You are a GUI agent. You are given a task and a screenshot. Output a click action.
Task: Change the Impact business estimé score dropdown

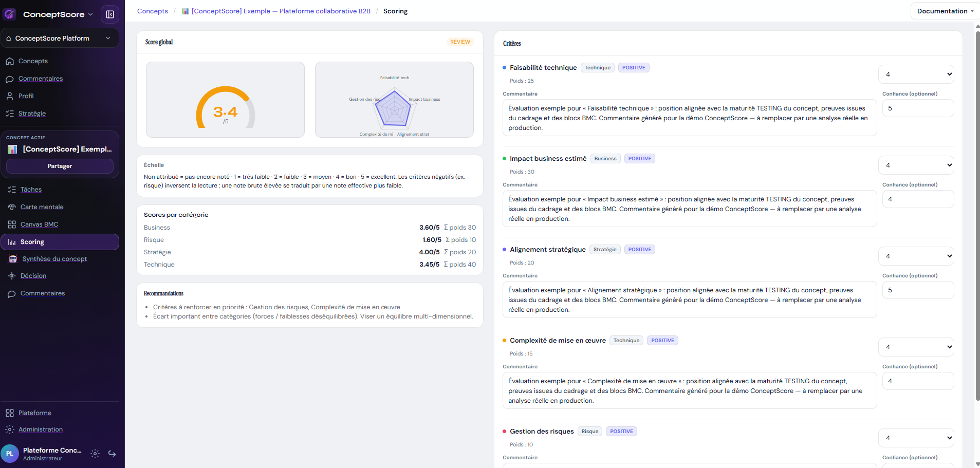[x=916, y=165]
